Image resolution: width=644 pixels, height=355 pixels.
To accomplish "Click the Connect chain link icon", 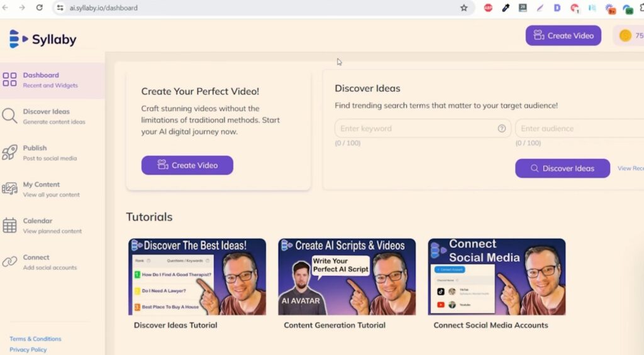I will (9, 261).
